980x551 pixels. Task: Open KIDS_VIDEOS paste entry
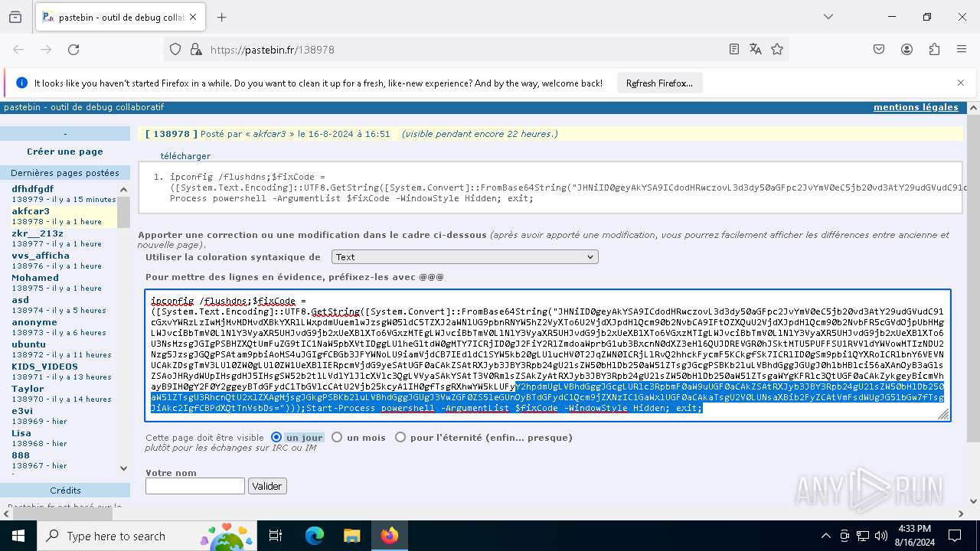pyautogui.click(x=44, y=367)
